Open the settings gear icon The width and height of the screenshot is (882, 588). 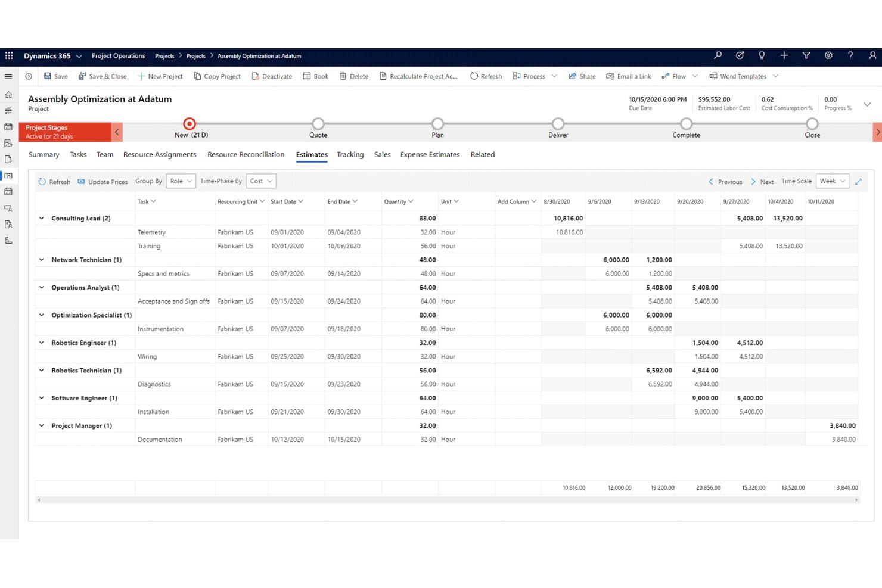(828, 55)
